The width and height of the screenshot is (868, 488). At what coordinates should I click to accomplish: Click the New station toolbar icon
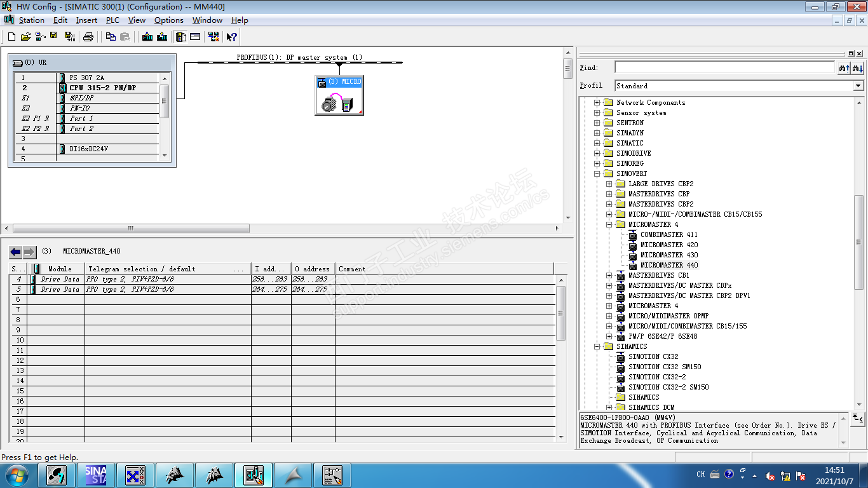[x=11, y=37]
